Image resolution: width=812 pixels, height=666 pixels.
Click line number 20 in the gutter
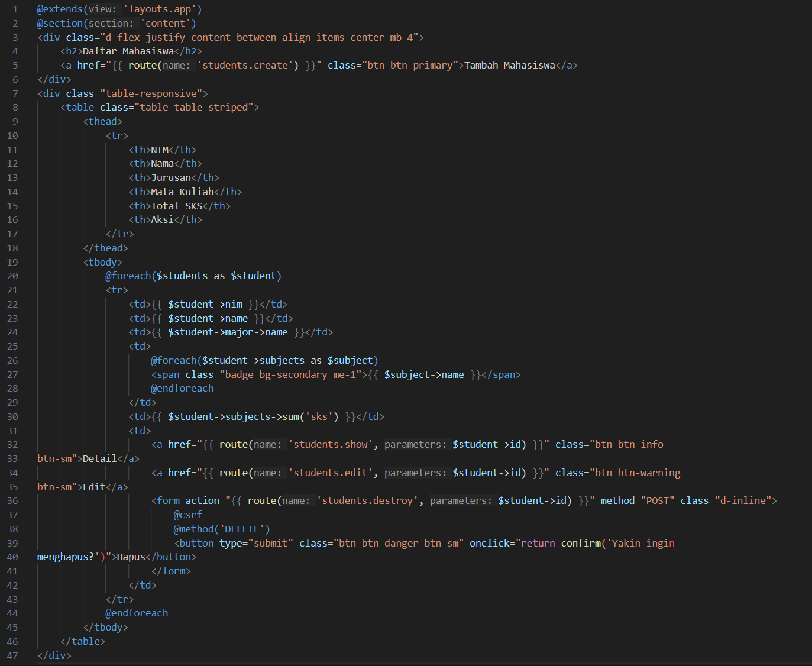12,276
